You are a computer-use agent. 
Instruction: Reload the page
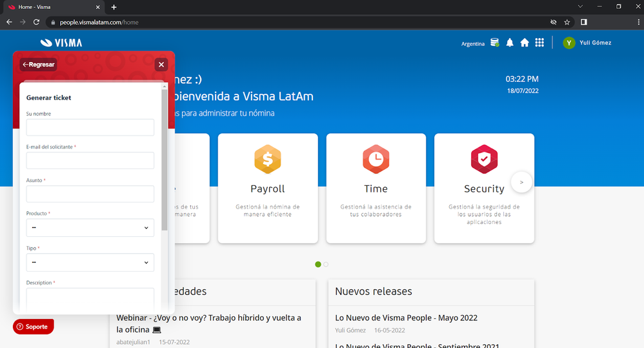click(36, 22)
